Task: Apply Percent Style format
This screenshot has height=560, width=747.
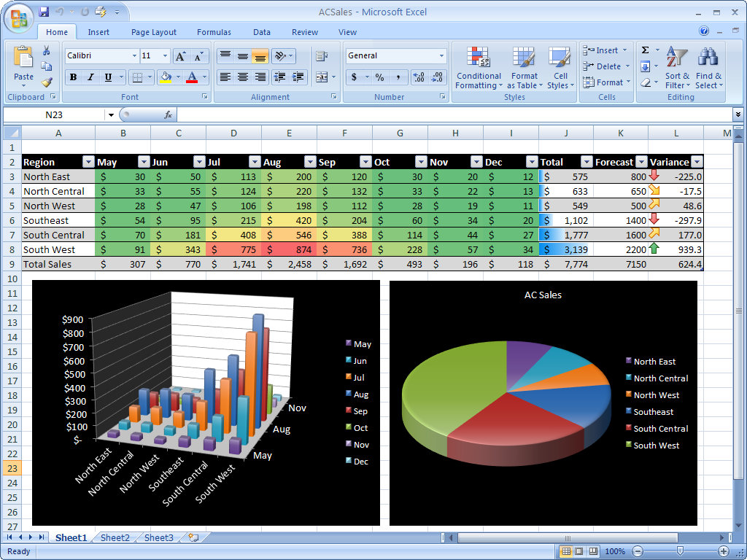Action: 379,77
